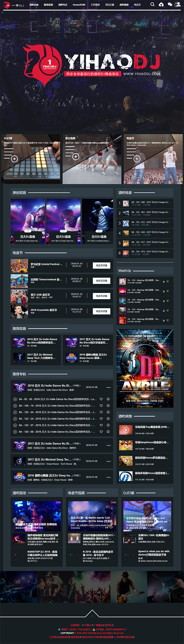Play track 9A - 92 - 36 in album list

[15, 399]
